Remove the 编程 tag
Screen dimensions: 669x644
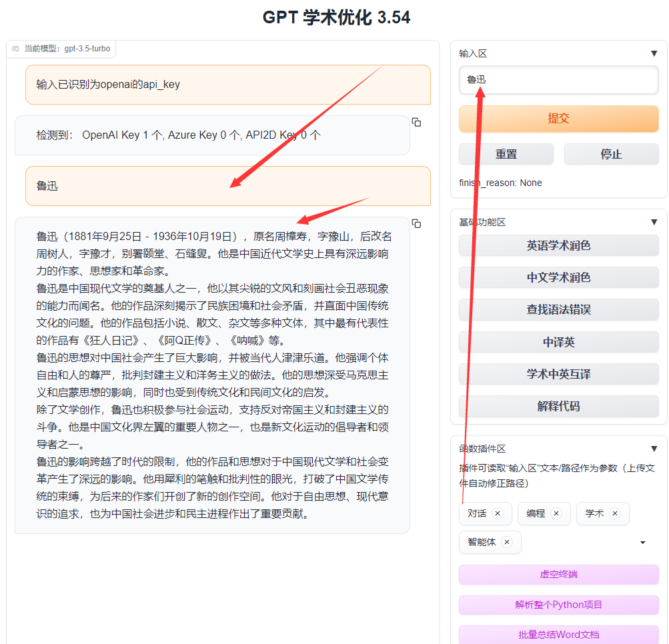pos(556,513)
